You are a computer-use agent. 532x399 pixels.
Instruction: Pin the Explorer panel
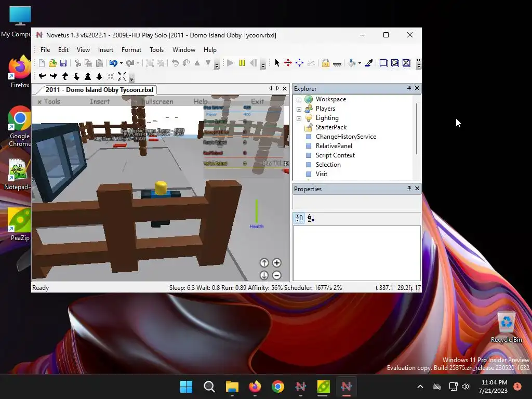(x=409, y=88)
